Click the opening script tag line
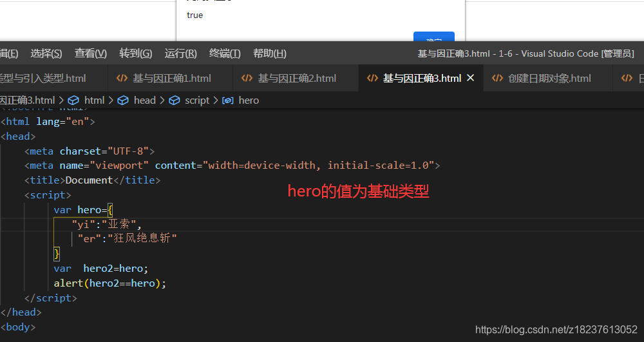Screen dimensions: 644x342 48,195
